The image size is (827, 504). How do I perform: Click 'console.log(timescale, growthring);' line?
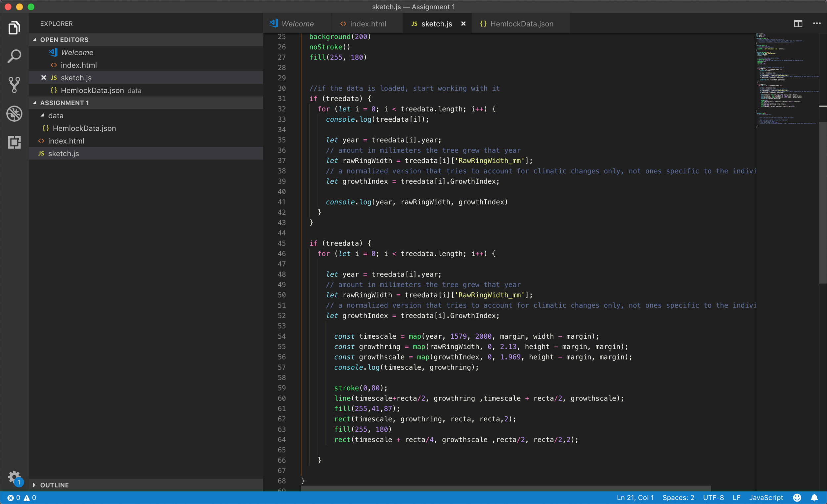(x=406, y=367)
